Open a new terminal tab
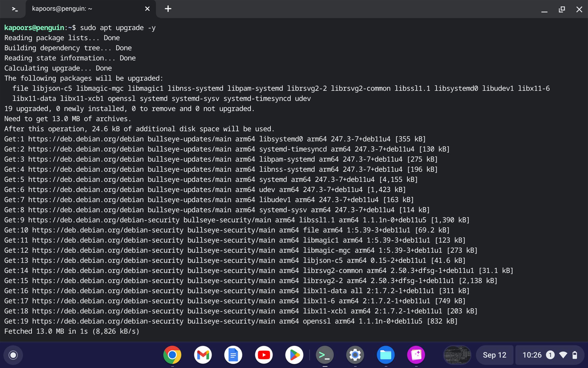The image size is (588, 368). 168,9
